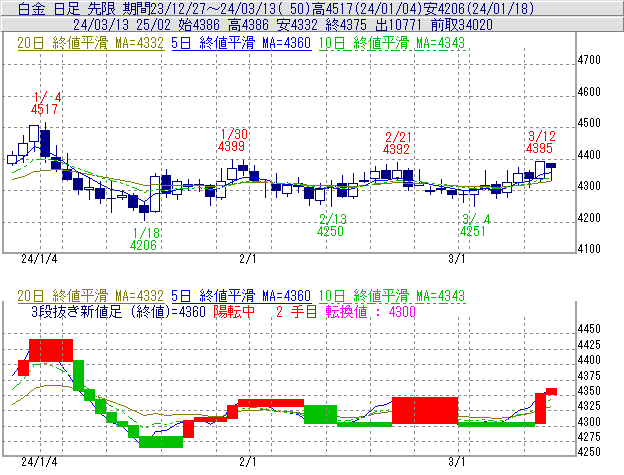Image resolution: width=624 pixels, height=475 pixels.
Task: Click the 転換値 : 4300 text
Action: (x=370, y=311)
